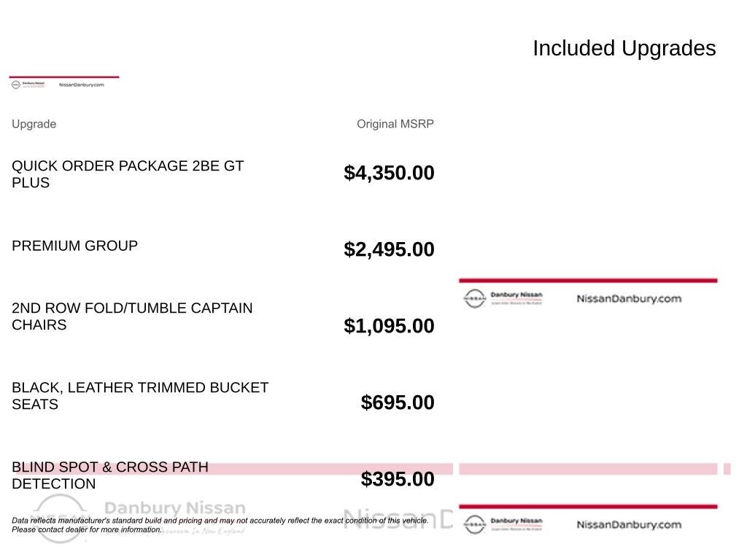The height and width of the screenshot is (560, 747).
Task: Click the Original MSRP column header
Action: (395, 124)
